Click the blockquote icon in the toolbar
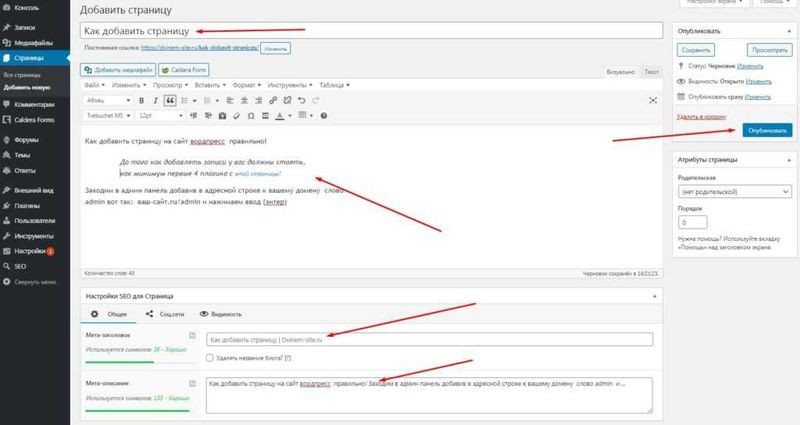This screenshot has height=425, width=800. [x=169, y=100]
